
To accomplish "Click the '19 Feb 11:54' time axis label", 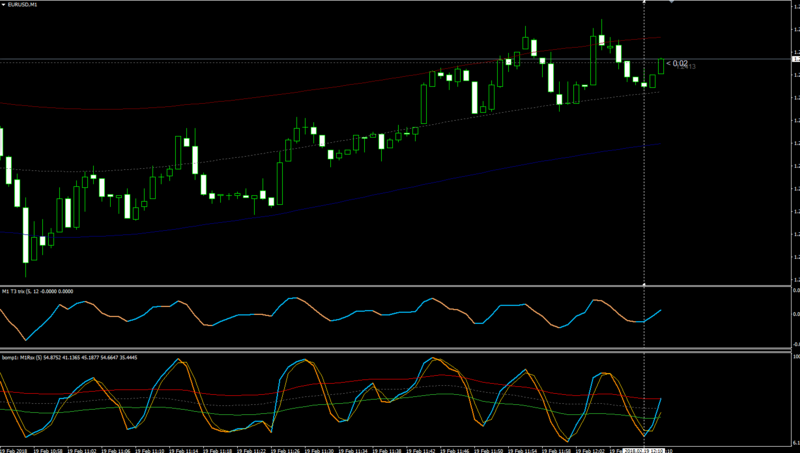I will point(522,450).
